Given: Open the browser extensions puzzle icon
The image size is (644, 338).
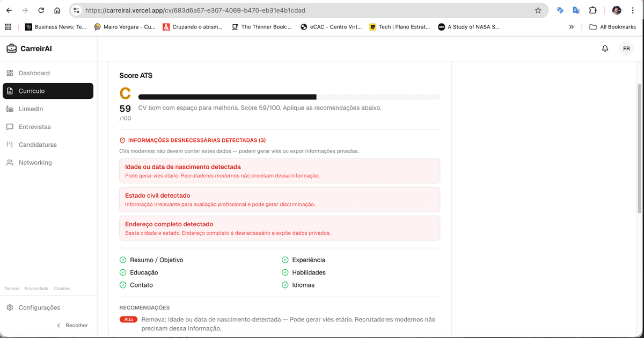Looking at the screenshot, I should tap(592, 10).
